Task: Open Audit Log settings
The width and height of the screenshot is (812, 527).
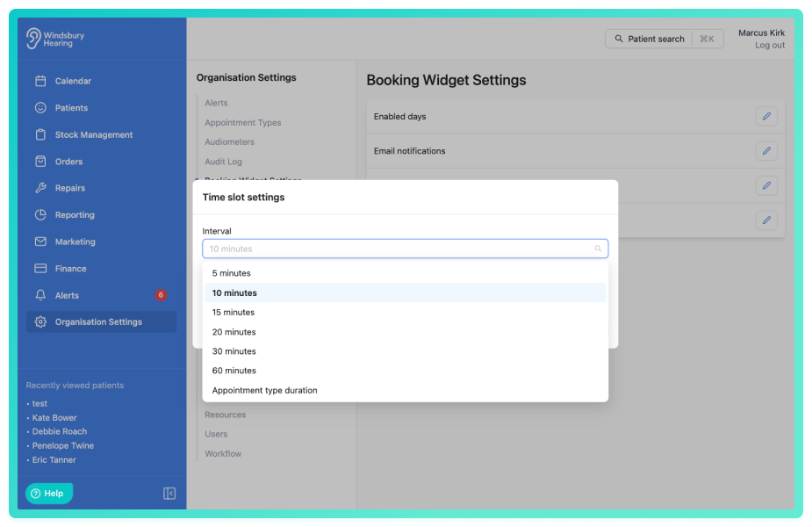Action: 223,162
